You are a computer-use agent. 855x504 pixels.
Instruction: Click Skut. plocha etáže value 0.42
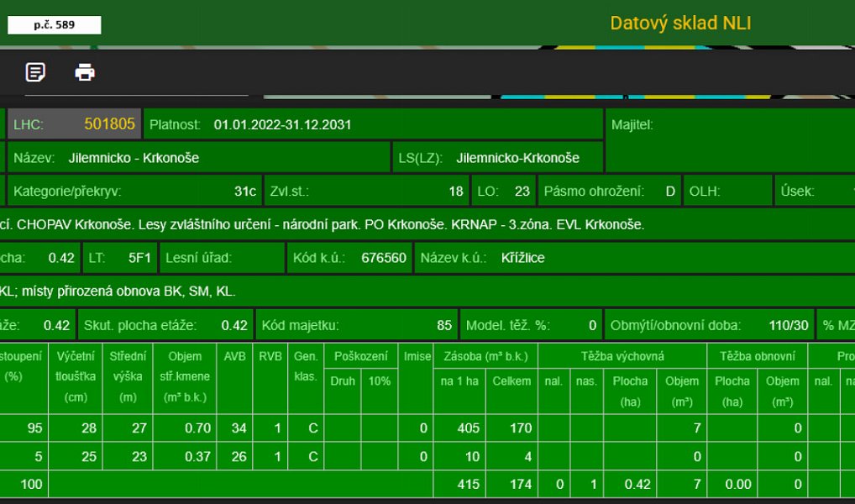234,326
